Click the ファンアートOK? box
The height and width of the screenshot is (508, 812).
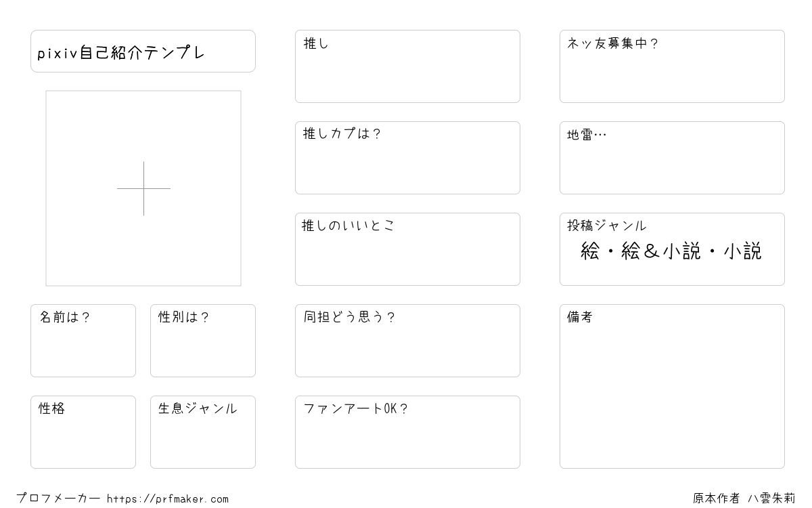point(407,432)
